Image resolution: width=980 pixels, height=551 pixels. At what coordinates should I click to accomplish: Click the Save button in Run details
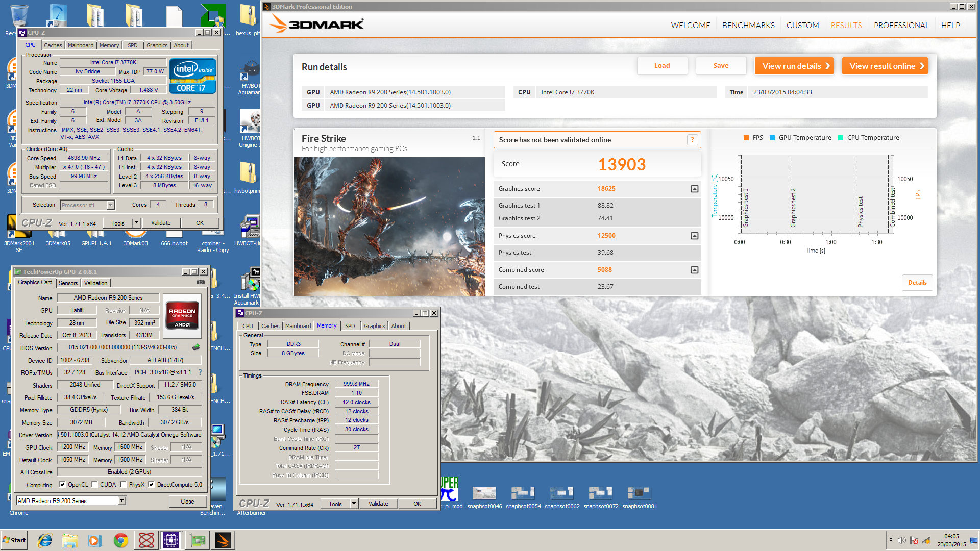click(721, 66)
